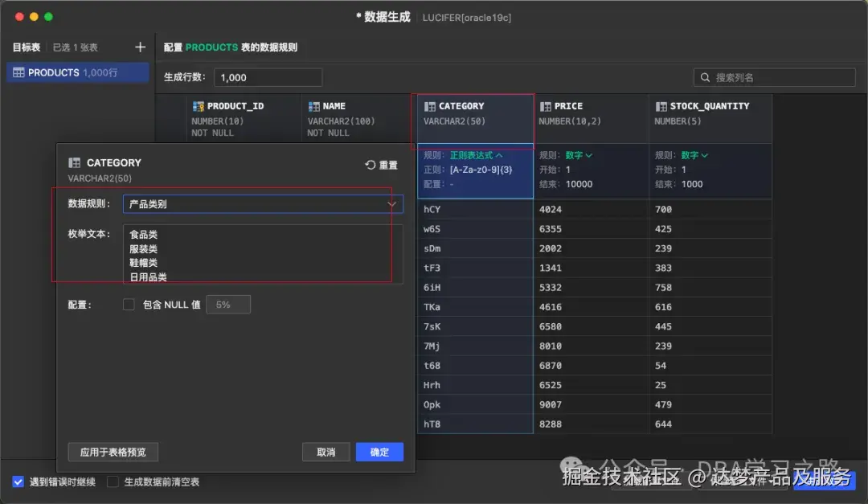868x504 pixels.
Task: Click the 枚举文本 enumeration text area
Action: (263, 254)
